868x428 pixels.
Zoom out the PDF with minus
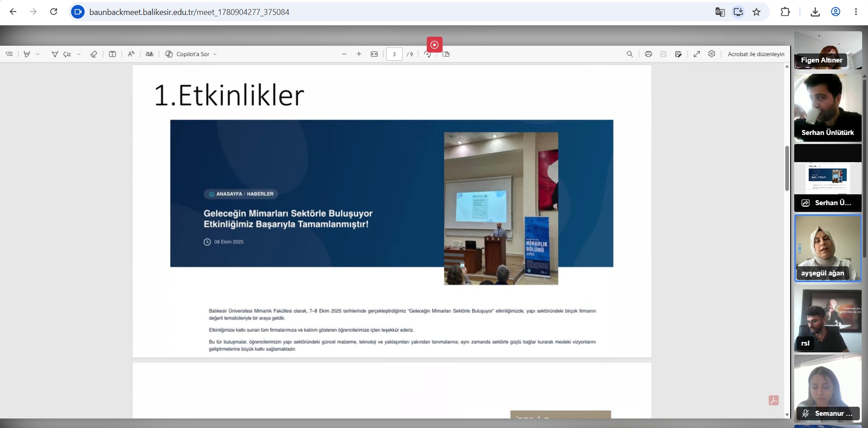pos(344,54)
